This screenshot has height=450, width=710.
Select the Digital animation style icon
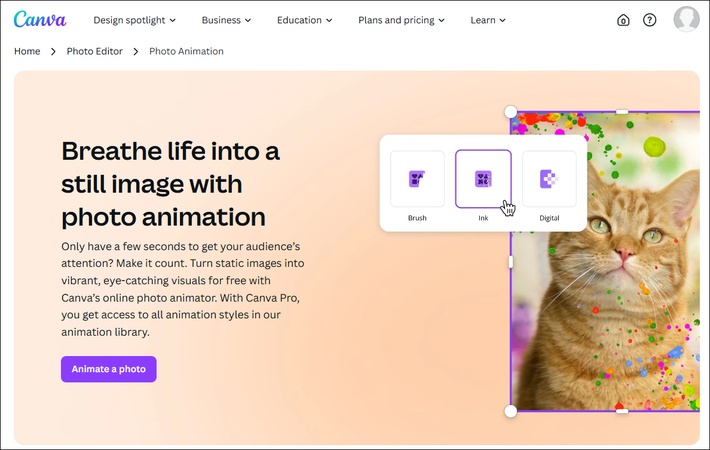click(549, 179)
